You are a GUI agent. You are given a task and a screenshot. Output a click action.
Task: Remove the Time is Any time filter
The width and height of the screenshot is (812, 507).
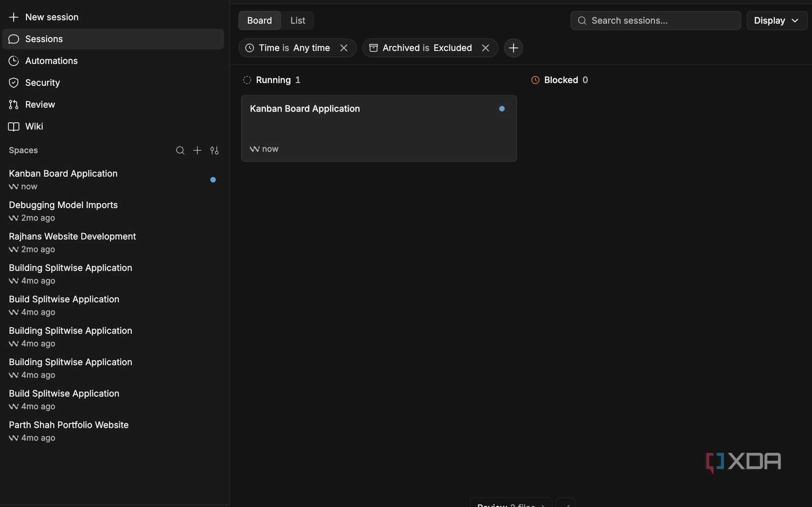pyautogui.click(x=344, y=48)
